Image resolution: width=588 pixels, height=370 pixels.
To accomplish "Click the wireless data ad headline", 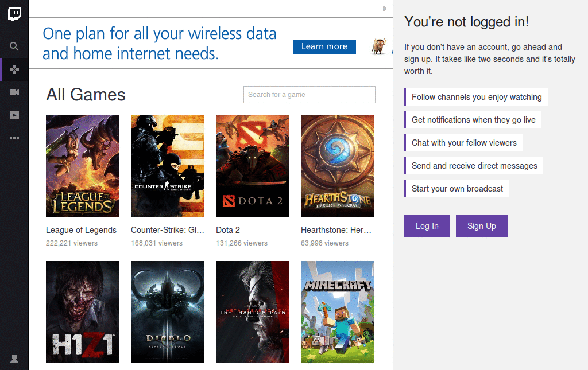I will (160, 44).
